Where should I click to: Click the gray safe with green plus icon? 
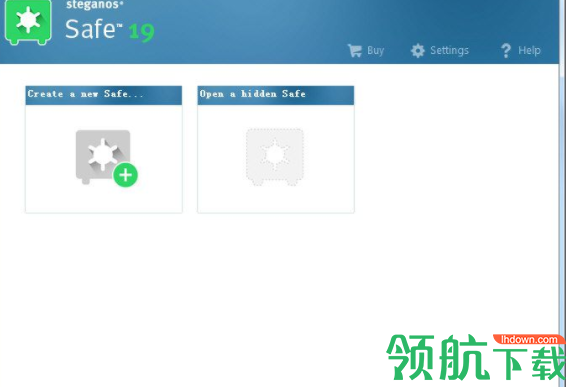click(x=106, y=158)
